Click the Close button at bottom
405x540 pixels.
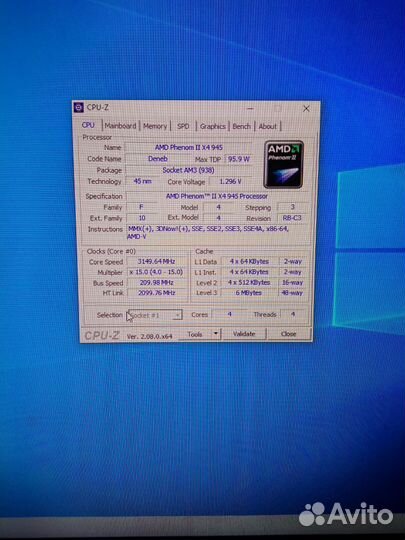point(288,334)
